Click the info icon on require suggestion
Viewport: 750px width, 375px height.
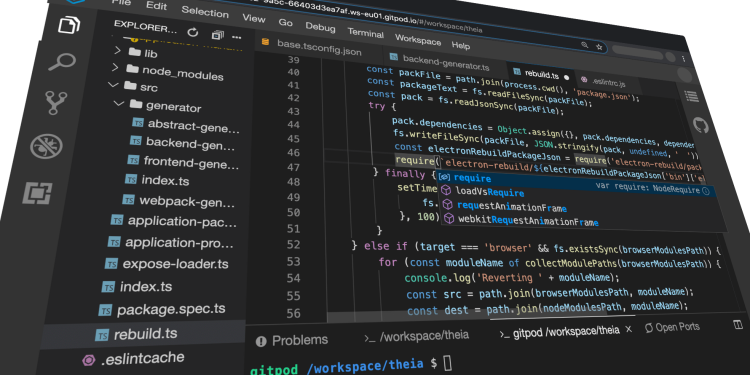click(706, 190)
